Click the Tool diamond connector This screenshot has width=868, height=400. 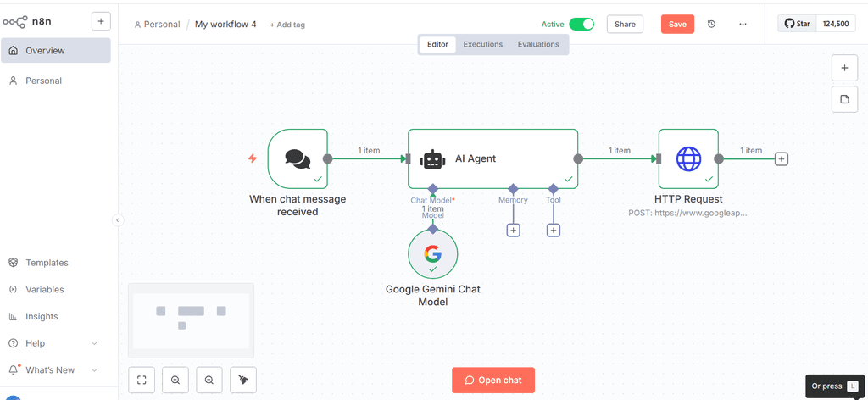point(553,189)
